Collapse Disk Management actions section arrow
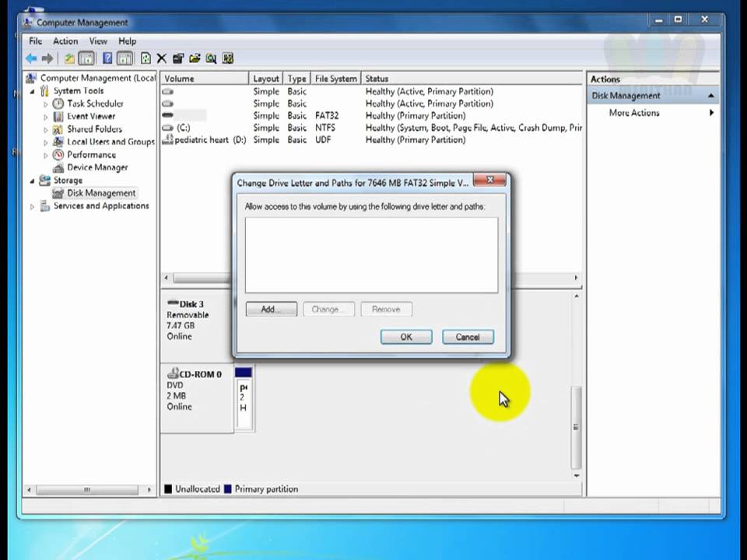 (710, 96)
